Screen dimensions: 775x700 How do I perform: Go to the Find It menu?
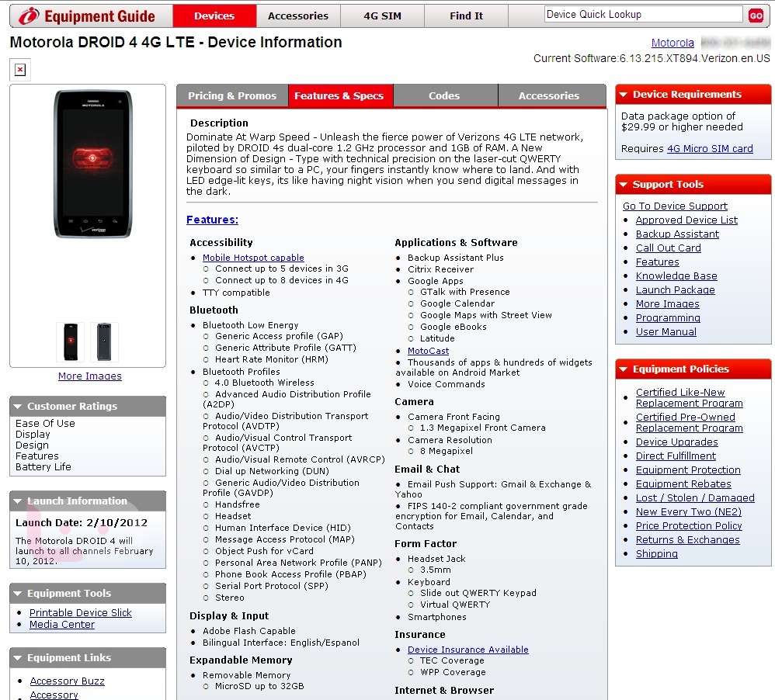[466, 16]
